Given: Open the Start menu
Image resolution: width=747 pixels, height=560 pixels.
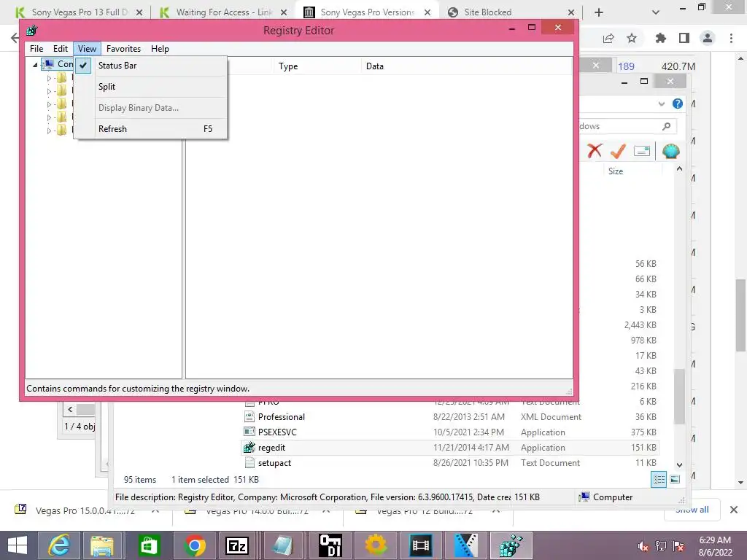Looking at the screenshot, I should [18, 545].
